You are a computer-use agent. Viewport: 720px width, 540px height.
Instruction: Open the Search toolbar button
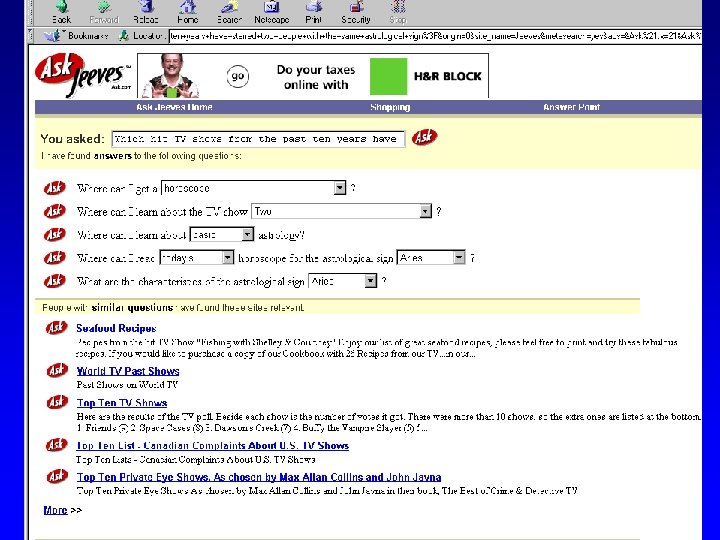pos(229,12)
